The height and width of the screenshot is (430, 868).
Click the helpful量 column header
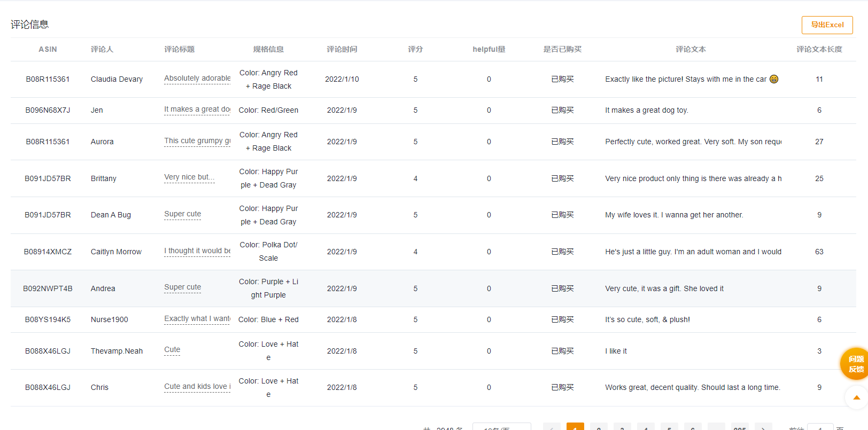point(489,49)
